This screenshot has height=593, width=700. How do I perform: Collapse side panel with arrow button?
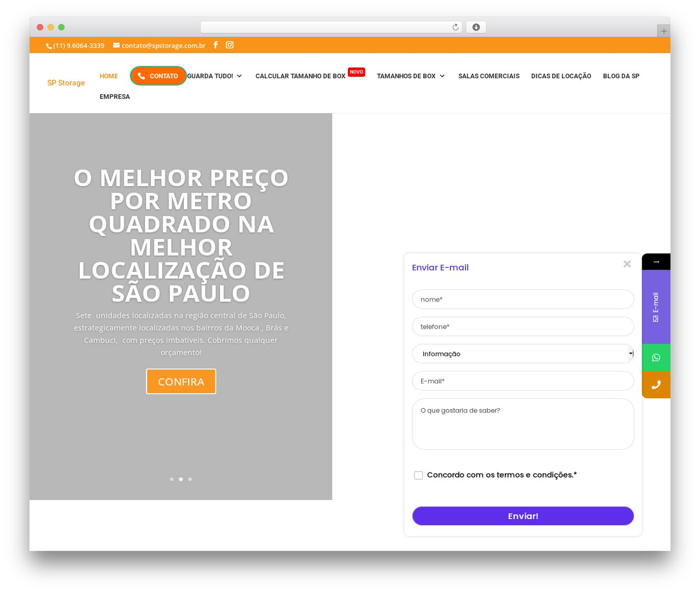(x=656, y=261)
